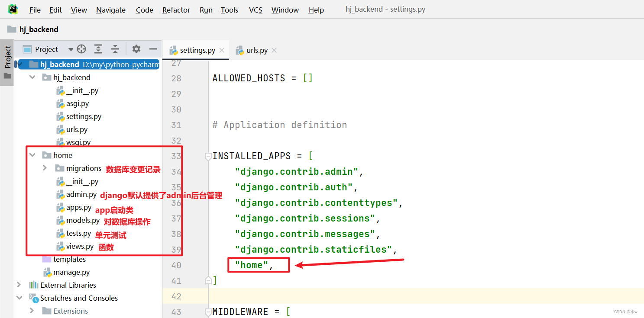The width and height of the screenshot is (644, 318).
Task: Collapse Scratches and Consoles node
Action: 19,298
